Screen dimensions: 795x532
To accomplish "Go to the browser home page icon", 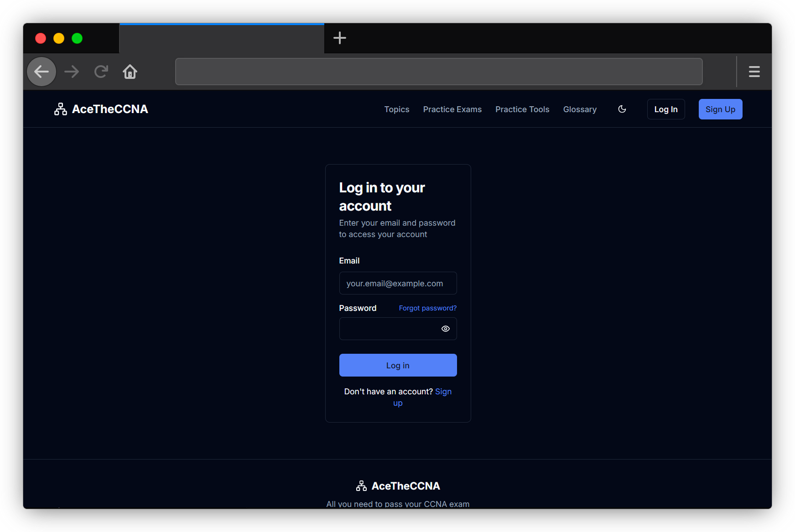I will point(130,72).
